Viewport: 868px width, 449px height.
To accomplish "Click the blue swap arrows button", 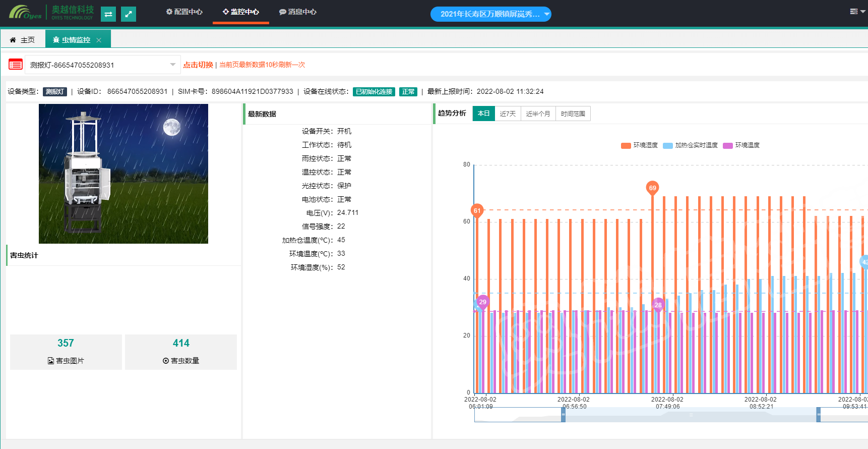I will click(x=108, y=14).
